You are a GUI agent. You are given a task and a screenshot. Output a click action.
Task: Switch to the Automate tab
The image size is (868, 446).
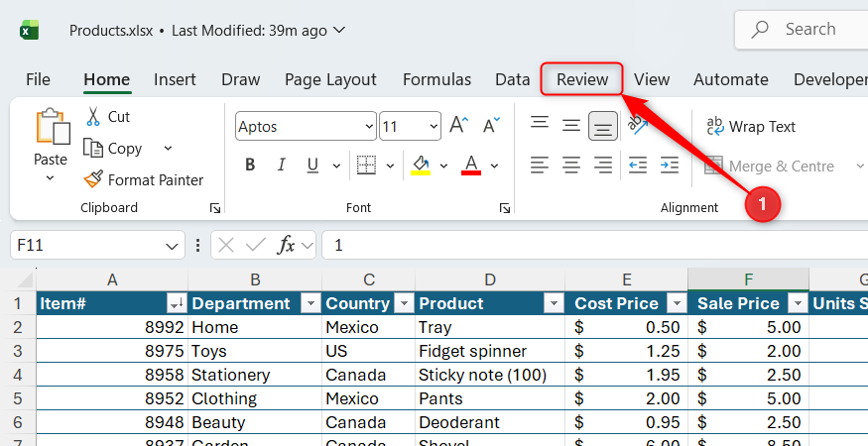(731, 79)
